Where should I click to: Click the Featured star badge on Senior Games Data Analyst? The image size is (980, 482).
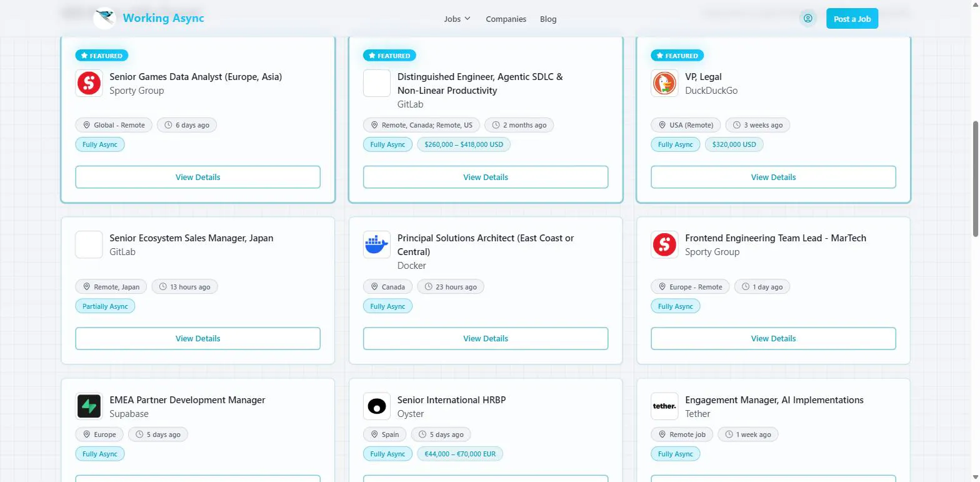click(x=102, y=56)
